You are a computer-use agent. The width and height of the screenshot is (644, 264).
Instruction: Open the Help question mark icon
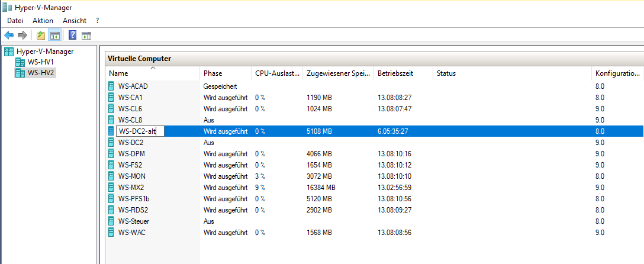point(72,36)
